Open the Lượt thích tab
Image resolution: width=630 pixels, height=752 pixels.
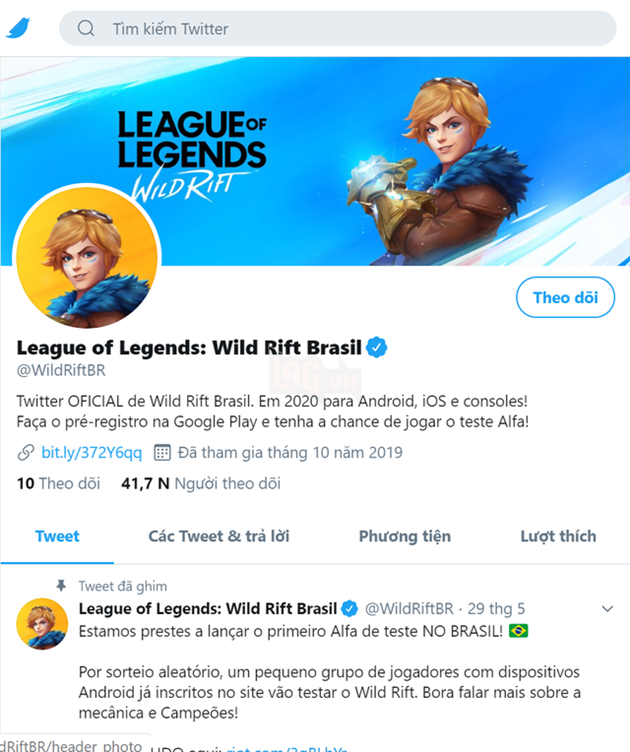[x=559, y=536]
